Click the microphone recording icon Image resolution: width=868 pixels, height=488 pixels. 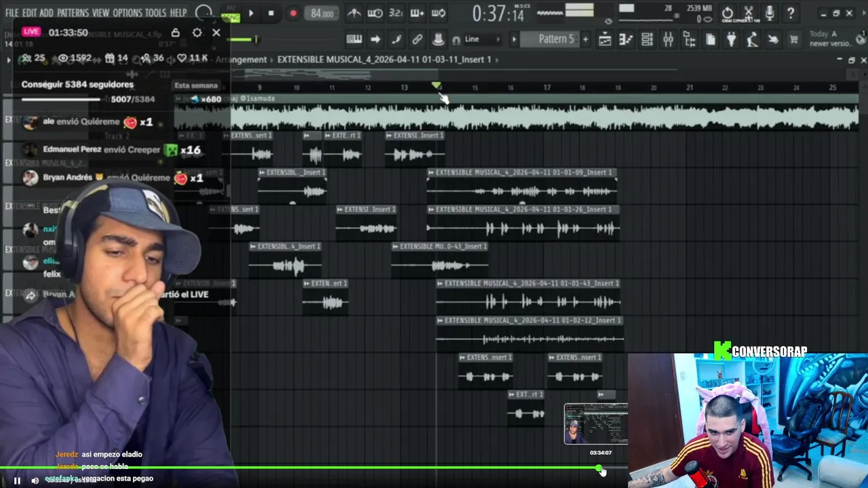(x=770, y=13)
